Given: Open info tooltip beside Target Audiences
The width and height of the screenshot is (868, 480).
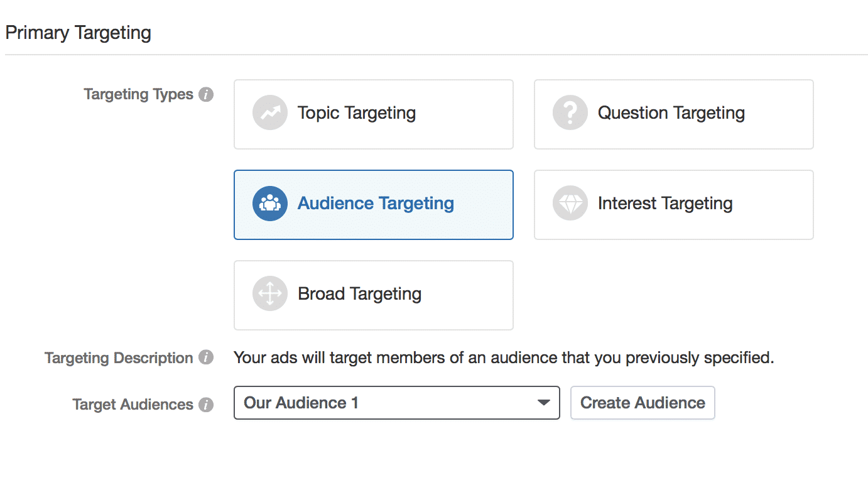Looking at the screenshot, I should tap(206, 405).
